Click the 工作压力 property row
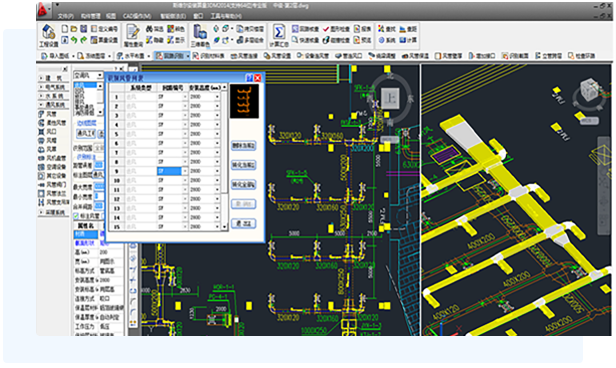The height and width of the screenshot is (368, 616). pos(98,326)
